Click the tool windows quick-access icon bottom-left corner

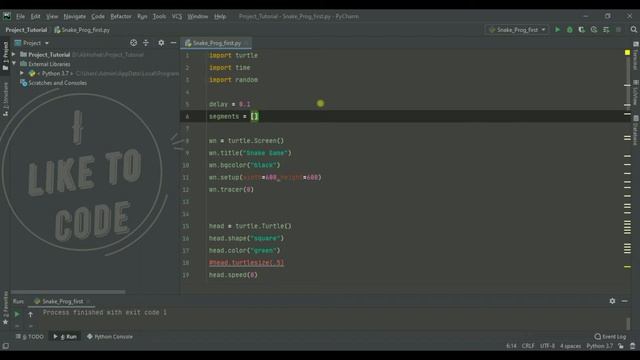(x=5, y=346)
